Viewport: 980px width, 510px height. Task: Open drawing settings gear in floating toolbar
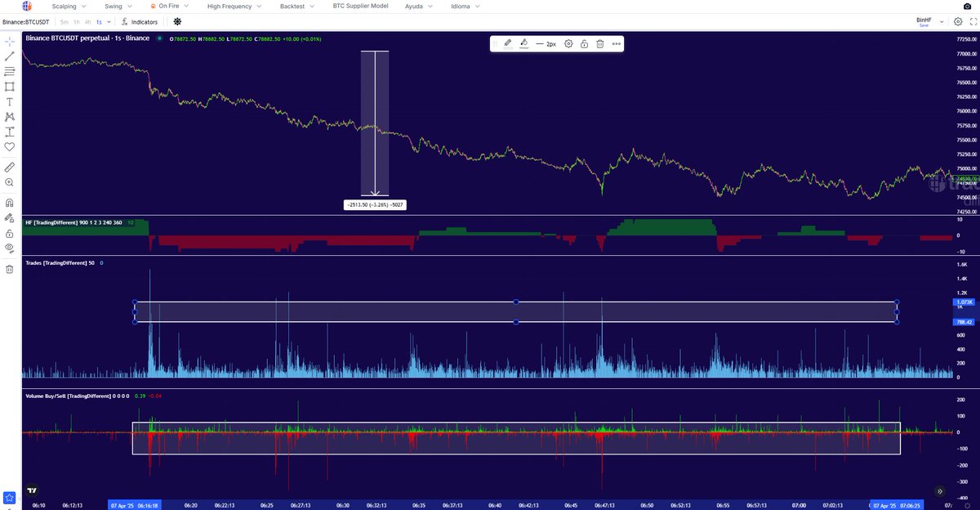coord(568,44)
